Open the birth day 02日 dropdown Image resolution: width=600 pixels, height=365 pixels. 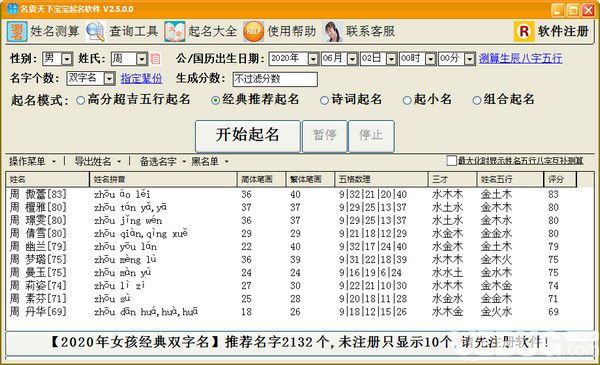pyautogui.click(x=391, y=59)
